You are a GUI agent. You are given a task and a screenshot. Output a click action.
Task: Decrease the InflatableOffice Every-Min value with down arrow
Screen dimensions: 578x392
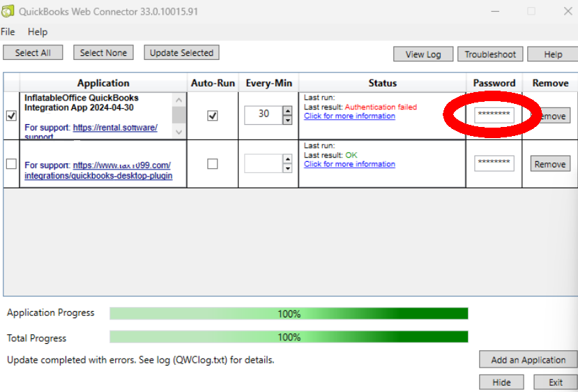click(x=287, y=120)
